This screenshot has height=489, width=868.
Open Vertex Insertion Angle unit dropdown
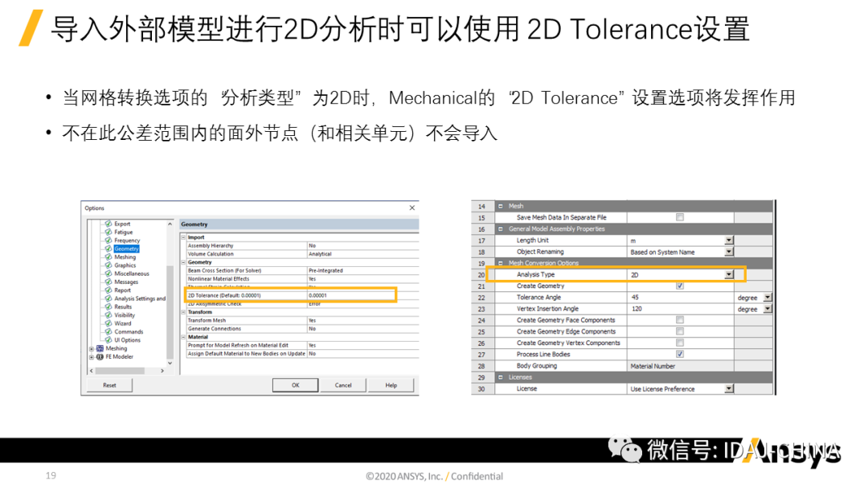[768, 309]
